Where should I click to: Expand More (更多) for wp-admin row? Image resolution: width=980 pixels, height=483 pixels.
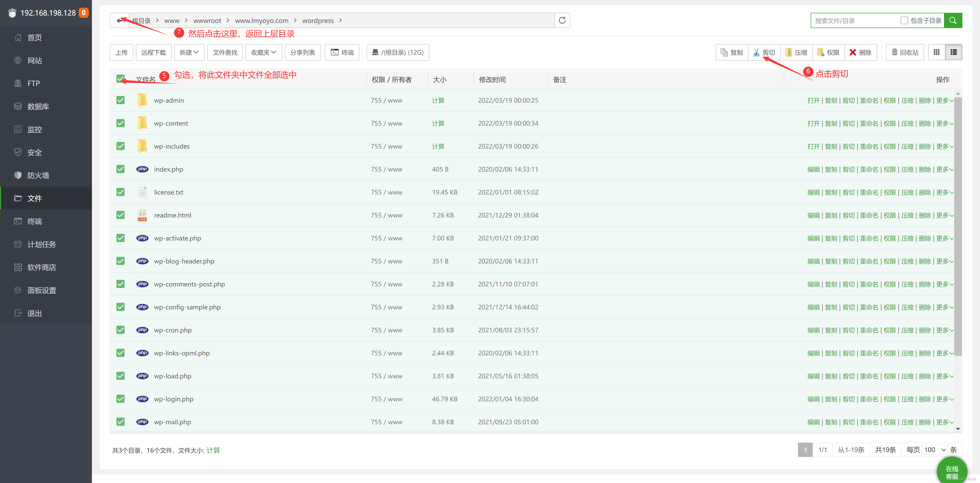click(945, 100)
